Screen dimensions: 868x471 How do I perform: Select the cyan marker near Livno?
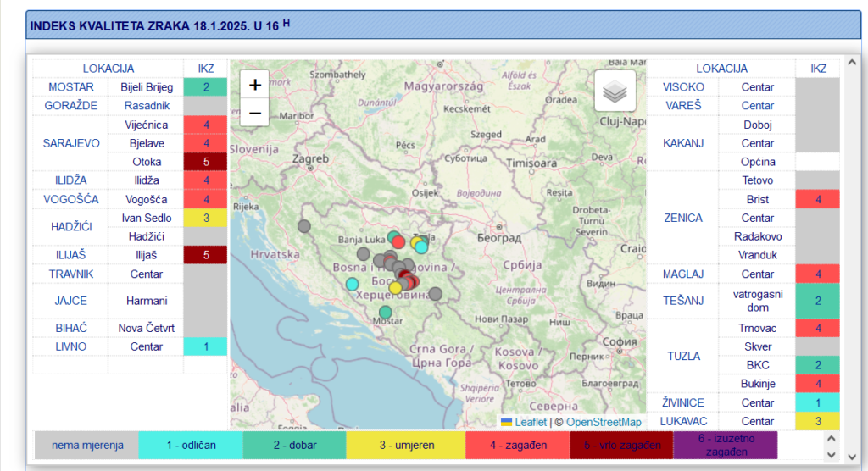point(353,284)
